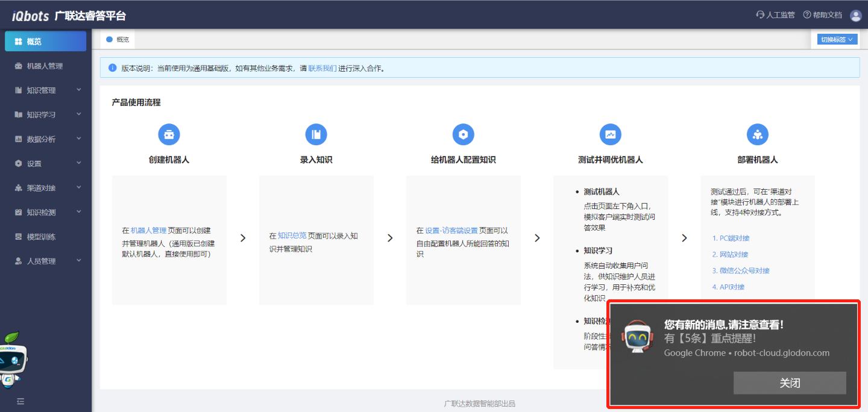The image size is (868, 412).
Task: Open the 切换标签 dropdown
Action: (837, 40)
